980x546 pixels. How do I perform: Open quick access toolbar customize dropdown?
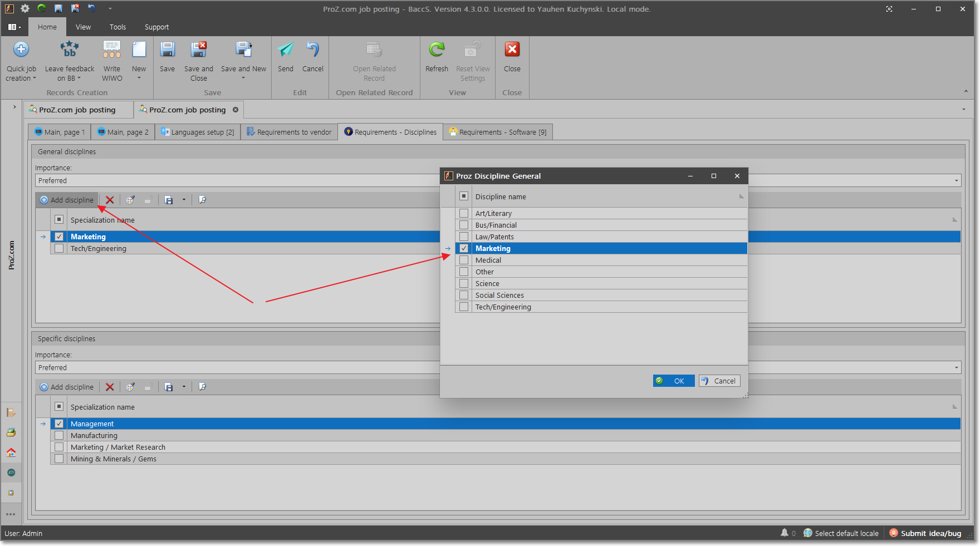110,8
